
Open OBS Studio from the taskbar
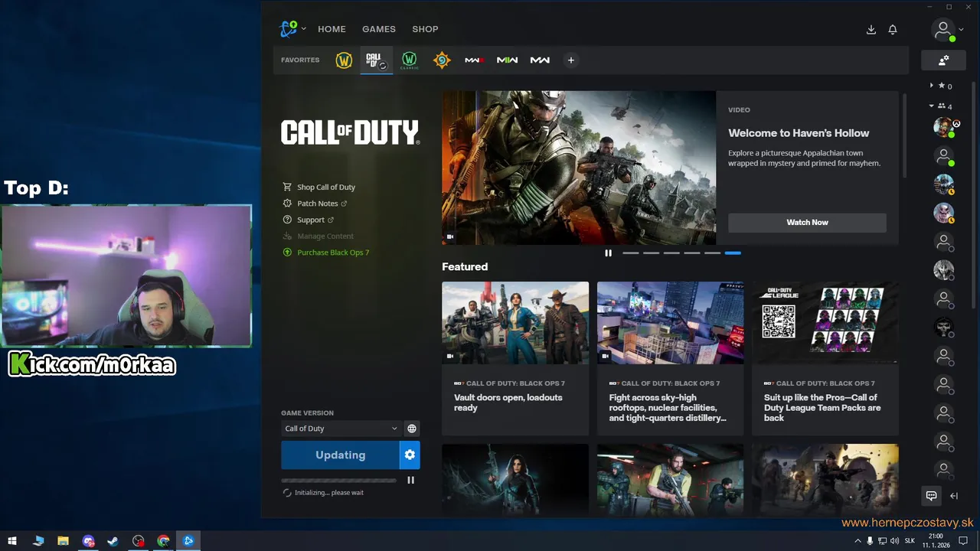coord(138,541)
